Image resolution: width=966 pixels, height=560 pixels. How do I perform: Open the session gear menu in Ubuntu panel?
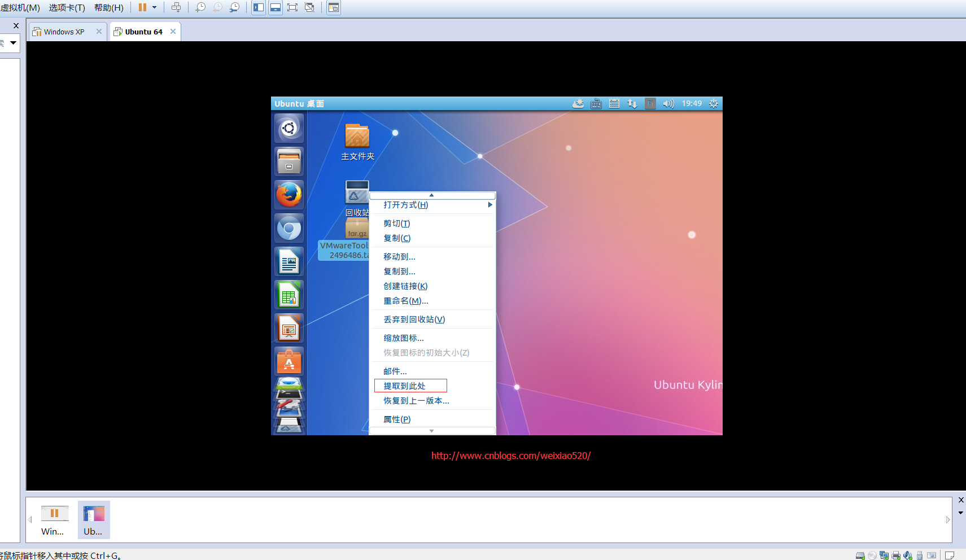click(x=714, y=104)
